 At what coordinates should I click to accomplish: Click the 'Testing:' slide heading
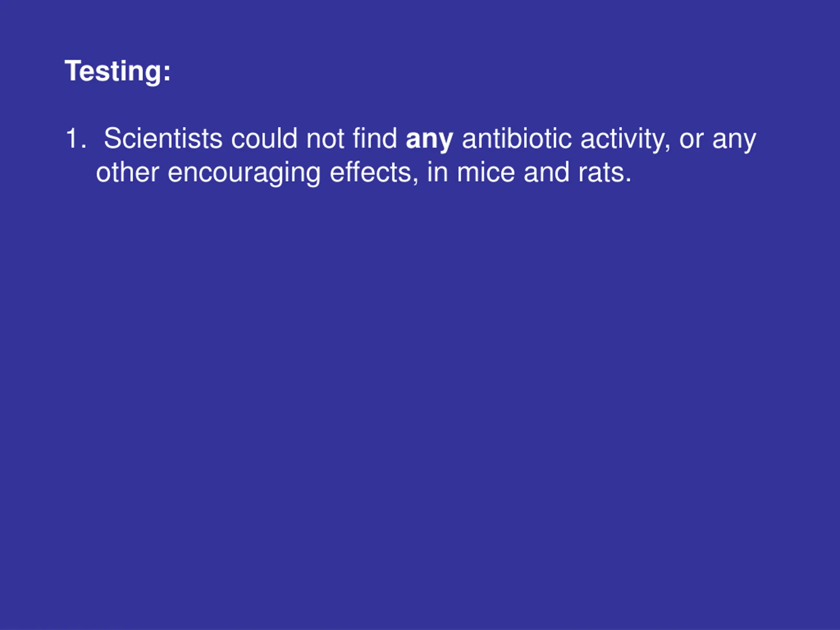[118, 72]
